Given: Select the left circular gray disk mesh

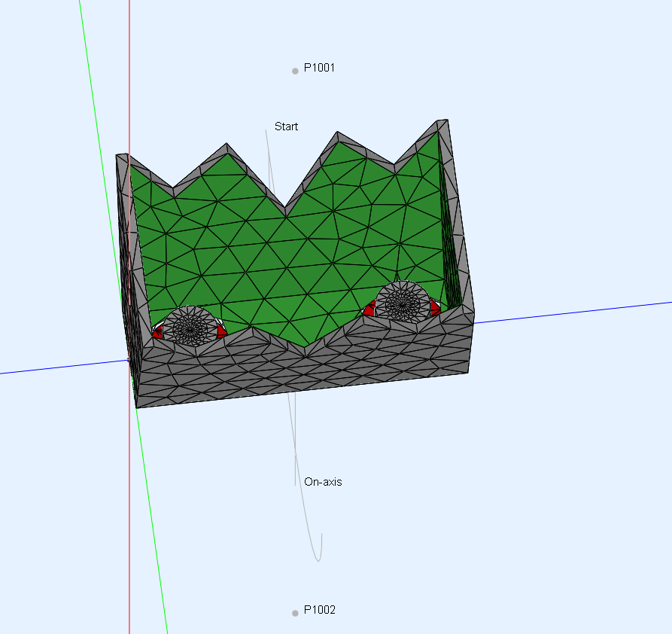Looking at the screenshot, I should coord(190,327).
